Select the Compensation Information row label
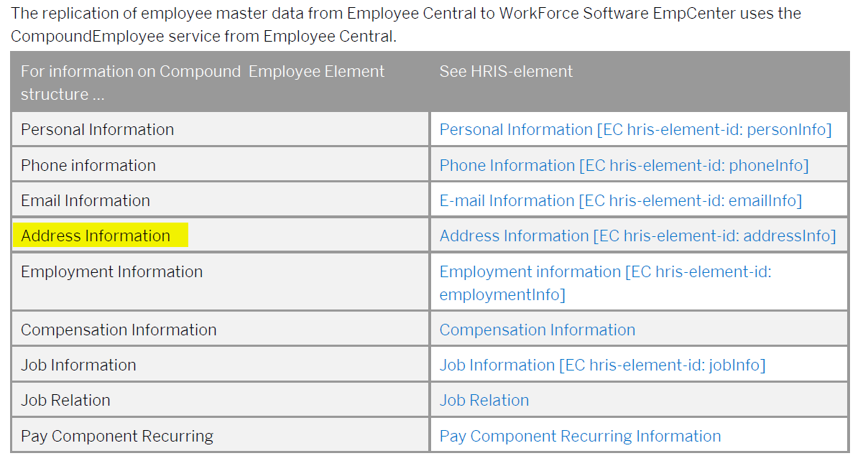Image resolution: width=868 pixels, height=466 pixels. tap(119, 330)
